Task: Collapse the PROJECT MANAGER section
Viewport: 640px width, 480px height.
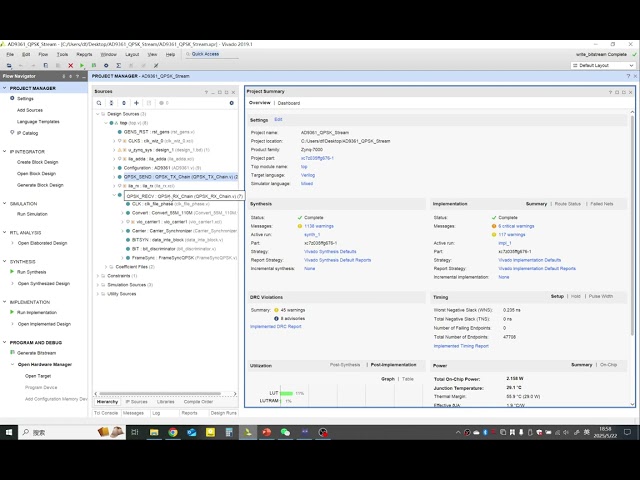Action: tap(5, 88)
